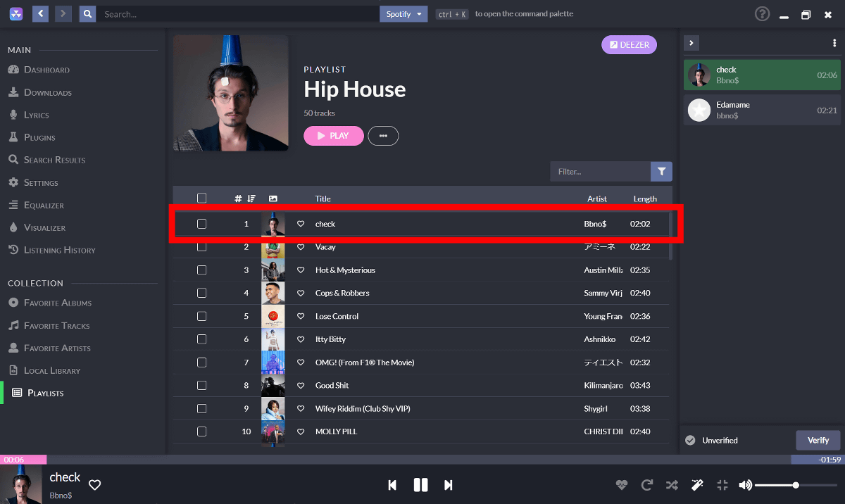The height and width of the screenshot is (504, 845).
Task: Skip to the next track
Action: coord(449,484)
